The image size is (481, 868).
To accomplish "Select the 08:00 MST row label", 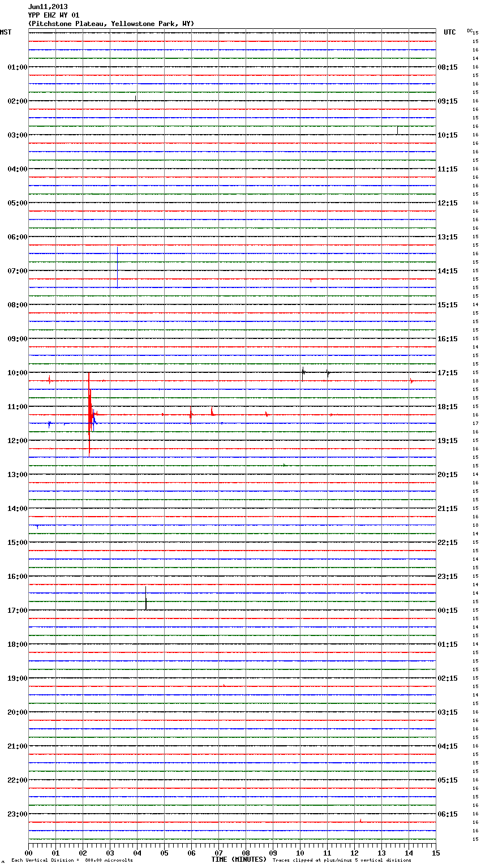I will (x=17, y=305).
